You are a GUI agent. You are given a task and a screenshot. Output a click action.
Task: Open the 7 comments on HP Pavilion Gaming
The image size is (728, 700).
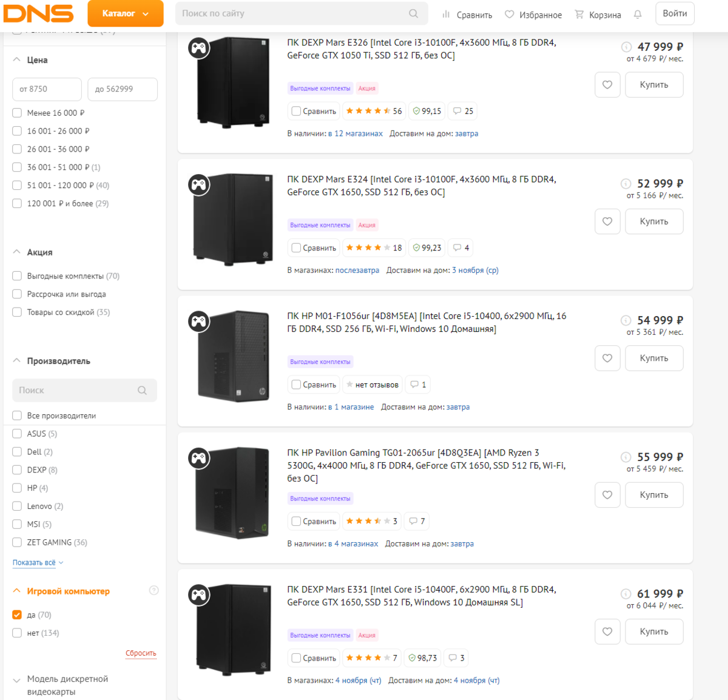(417, 521)
